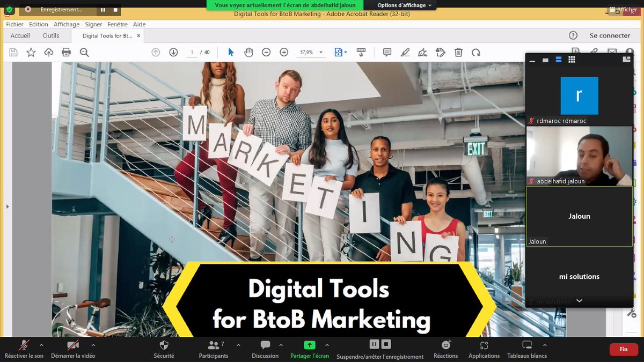The image size is (644, 362).
Task: Switch video panel to gallery grid view
Action: (x=572, y=60)
